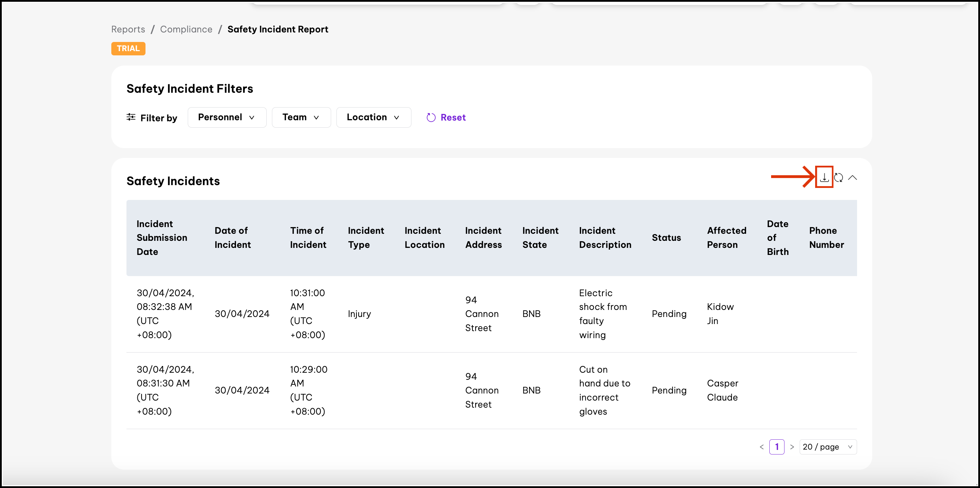Click Incident State column header

click(x=540, y=238)
